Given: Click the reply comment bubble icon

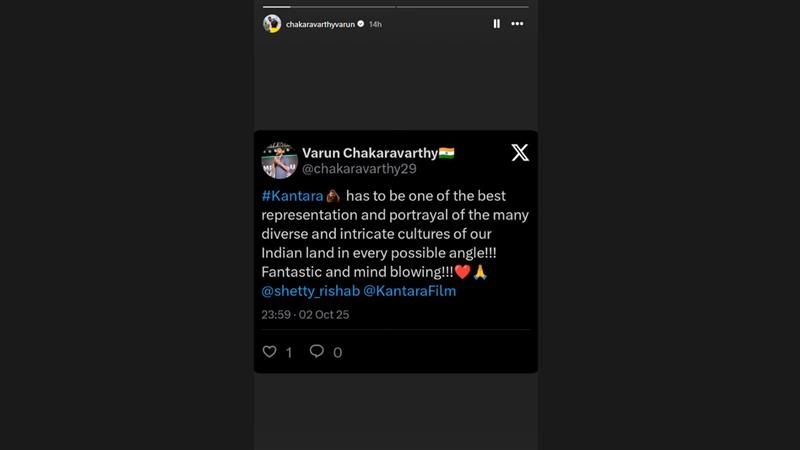Looking at the screenshot, I should click(x=317, y=352).
